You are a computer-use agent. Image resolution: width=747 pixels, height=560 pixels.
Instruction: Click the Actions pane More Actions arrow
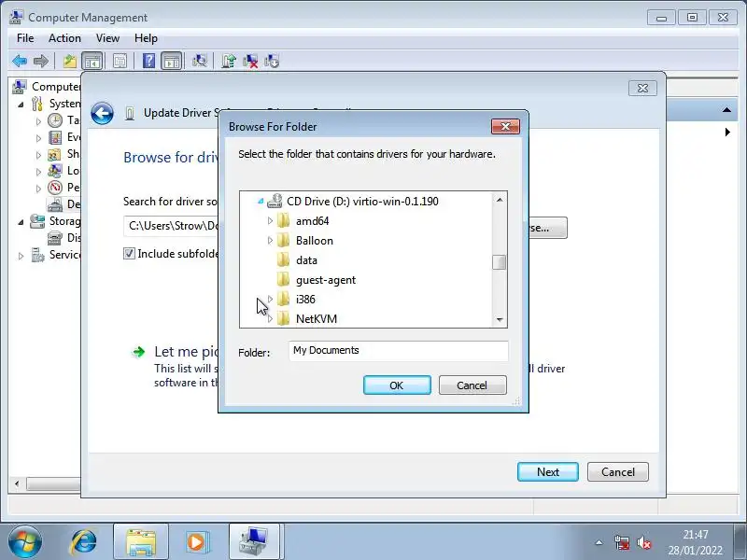tap(727, 132)
